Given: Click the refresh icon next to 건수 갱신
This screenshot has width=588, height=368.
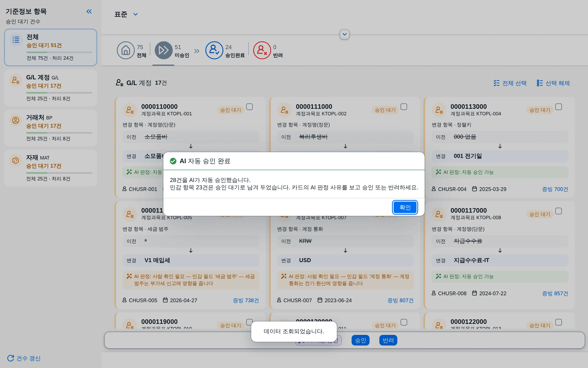Looking at the screenshot, I should pyautogui.click(x=10, y=358).
